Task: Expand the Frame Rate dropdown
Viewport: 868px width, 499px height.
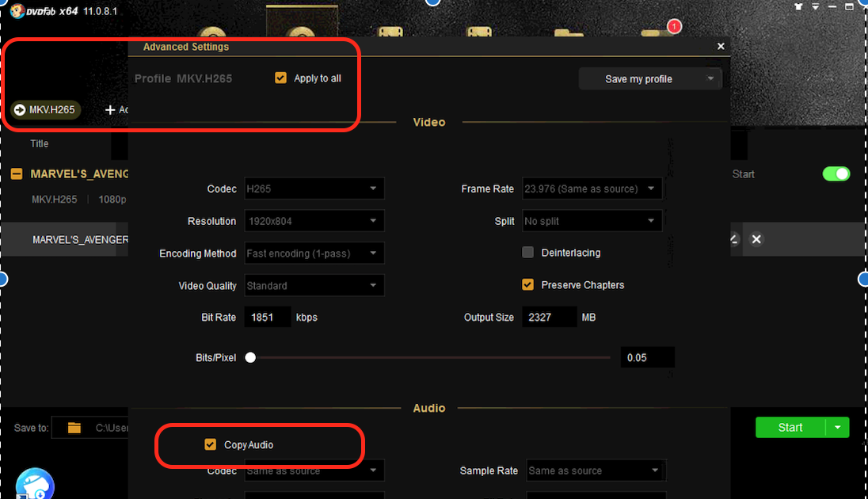Action: pyautogui.click(x=592, y=189)
